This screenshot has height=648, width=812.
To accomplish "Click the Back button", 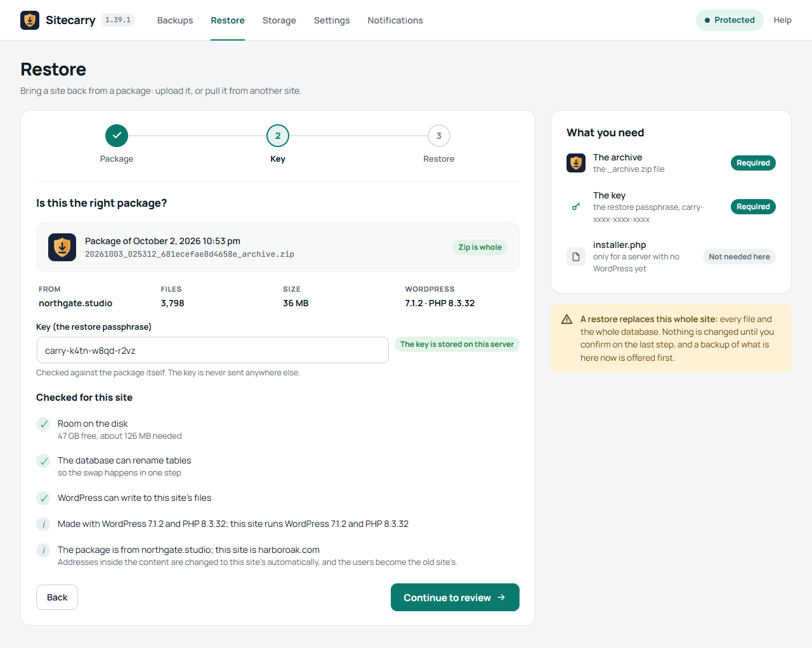I will tap(57, 597).
